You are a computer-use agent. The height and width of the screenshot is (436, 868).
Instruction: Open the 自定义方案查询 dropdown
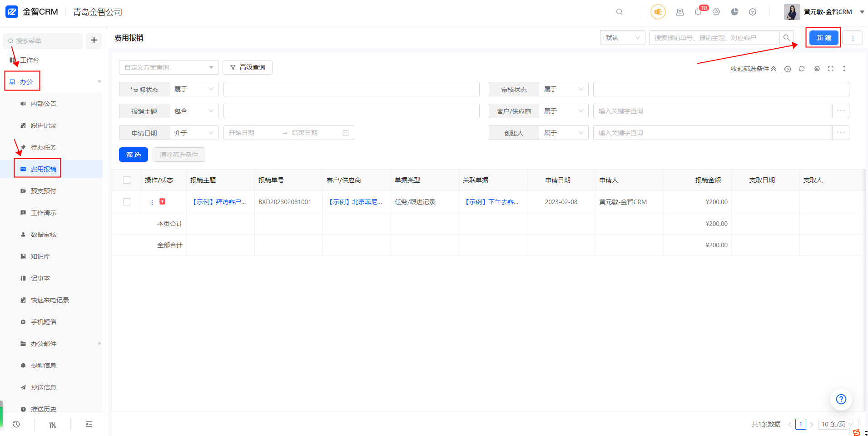pos(169,67)
